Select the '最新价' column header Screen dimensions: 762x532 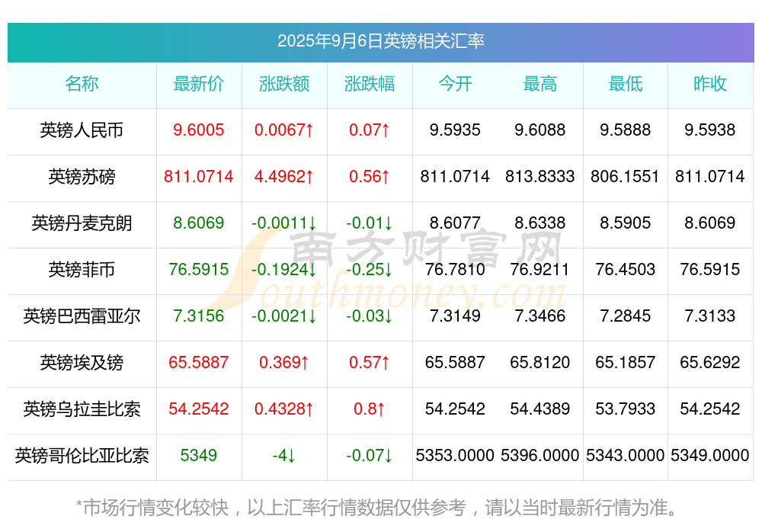point(199,84)
